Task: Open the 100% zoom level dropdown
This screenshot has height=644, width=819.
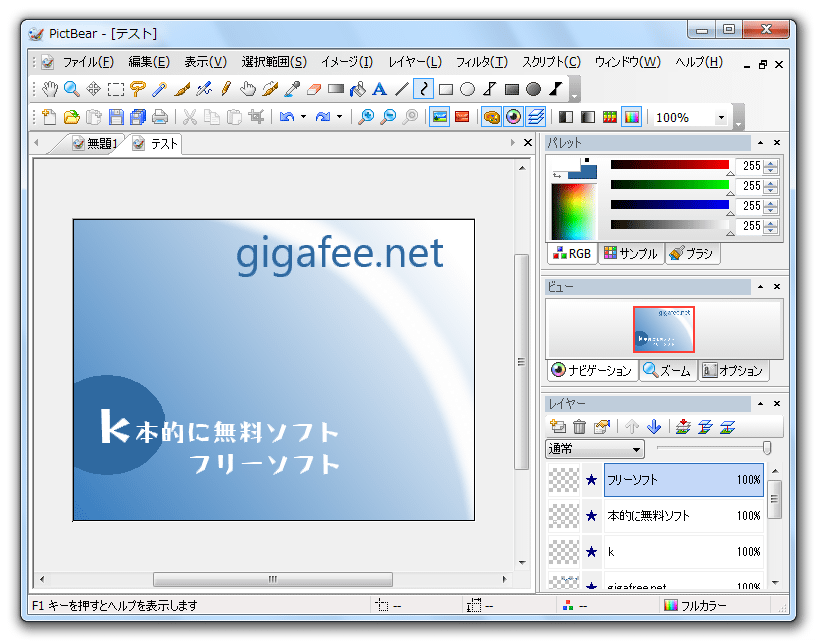Action: point(721,118)
